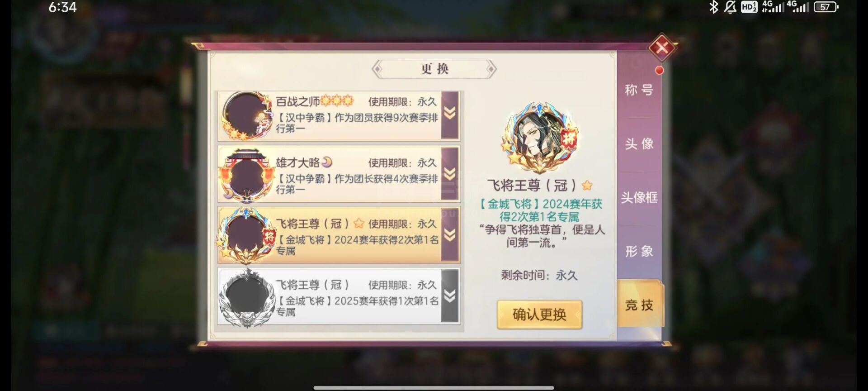Expand the 2025赛年 飞将王尊 entry details

tap(450, 296)
